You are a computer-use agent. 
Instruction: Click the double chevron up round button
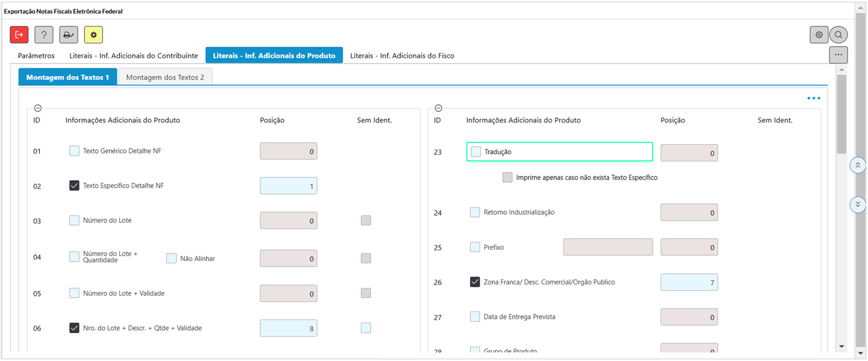857,165
